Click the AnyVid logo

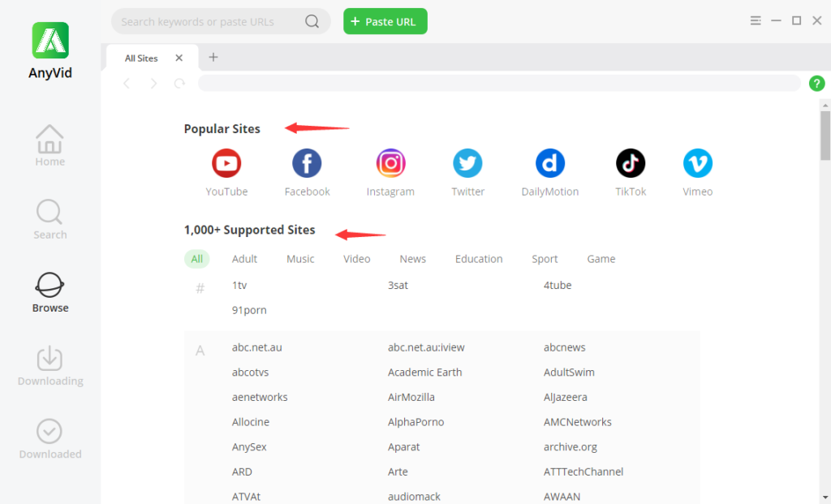[x=50, y=41]
